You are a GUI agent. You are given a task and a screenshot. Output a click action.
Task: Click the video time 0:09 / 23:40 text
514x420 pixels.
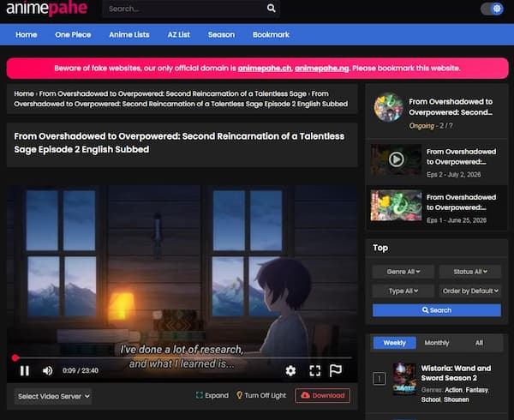[81, 370]
